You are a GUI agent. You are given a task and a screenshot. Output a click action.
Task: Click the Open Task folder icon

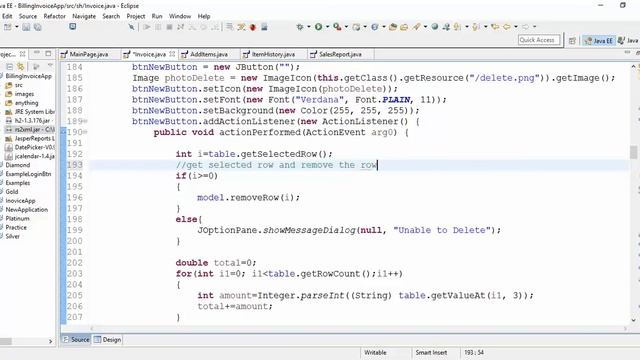pos(404,27)
